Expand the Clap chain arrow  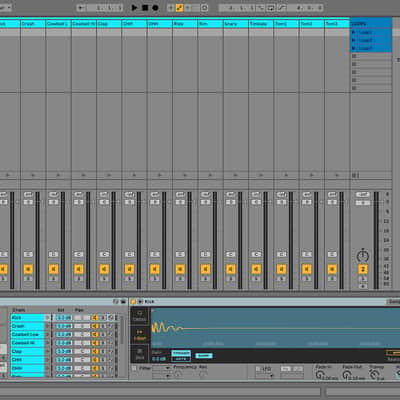48,351
